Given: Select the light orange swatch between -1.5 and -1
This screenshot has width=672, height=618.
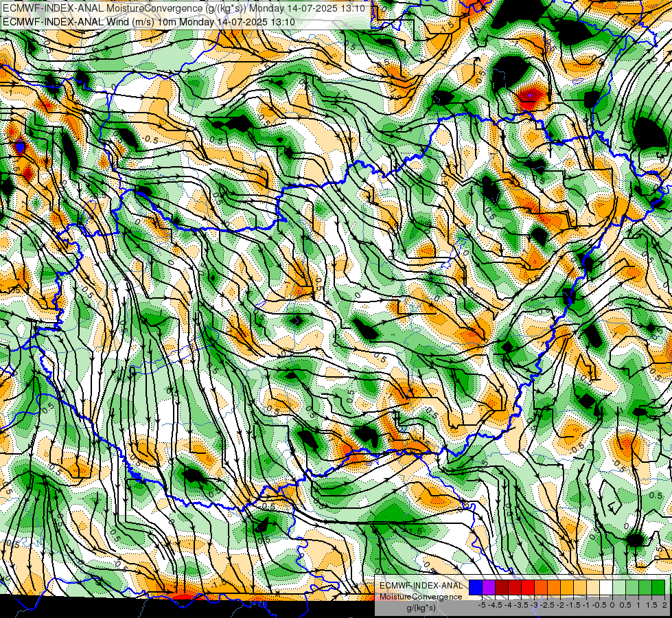Looking at the screenshot, I should coord(580,587).
